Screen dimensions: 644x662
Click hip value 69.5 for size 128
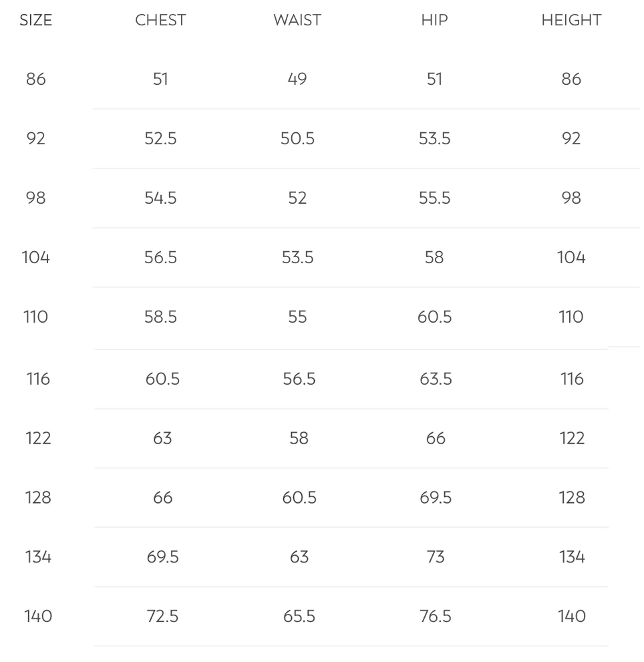coord(436,498)
